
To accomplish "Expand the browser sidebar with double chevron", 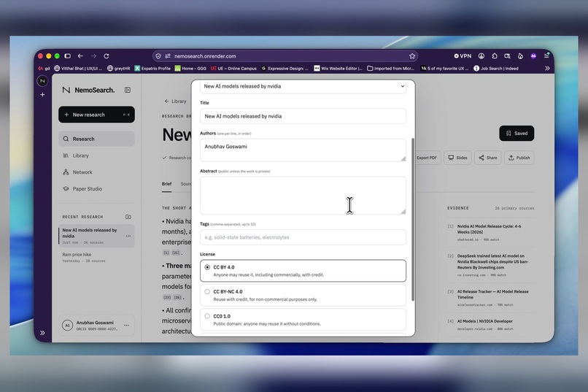I will 42,333.
